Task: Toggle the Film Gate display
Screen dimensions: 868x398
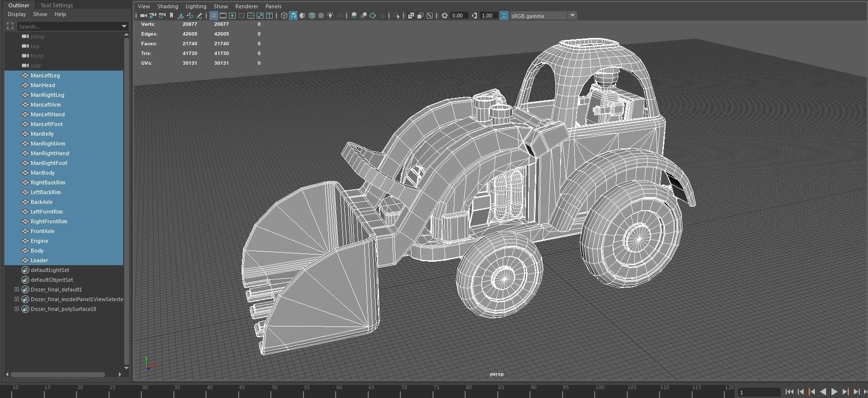Action: [x=223, y=16]
